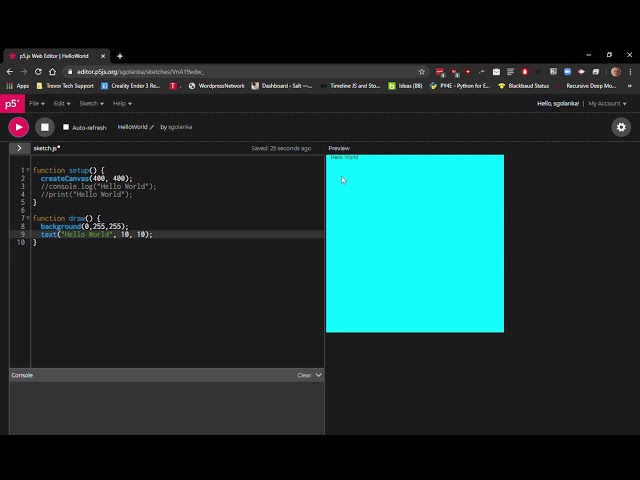This screenshot has height=480, width=640.
Task: Open the Sketch menu
Action: tap(91, 104)
